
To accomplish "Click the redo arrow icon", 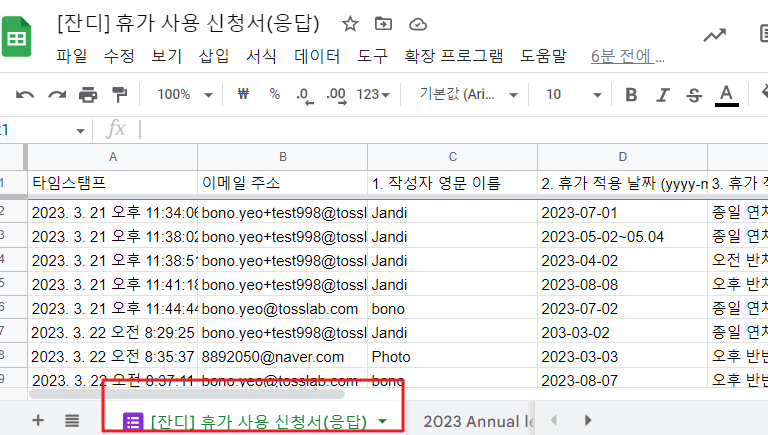I will tap(57, 95).
